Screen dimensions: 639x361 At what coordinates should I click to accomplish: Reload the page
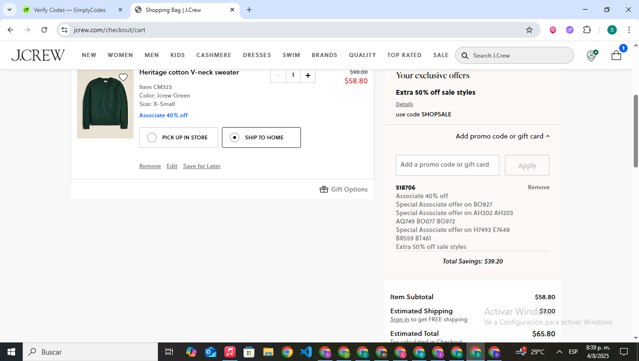[44, 30]
